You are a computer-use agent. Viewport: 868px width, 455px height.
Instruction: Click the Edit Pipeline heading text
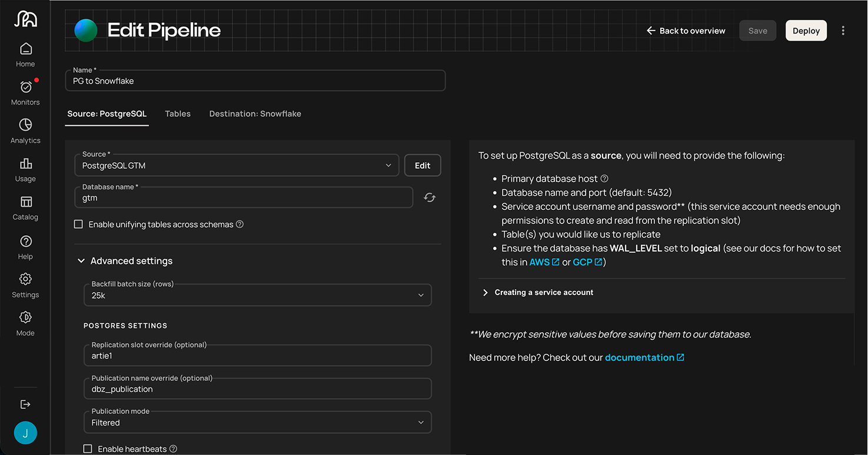click(x=164, y=31)
